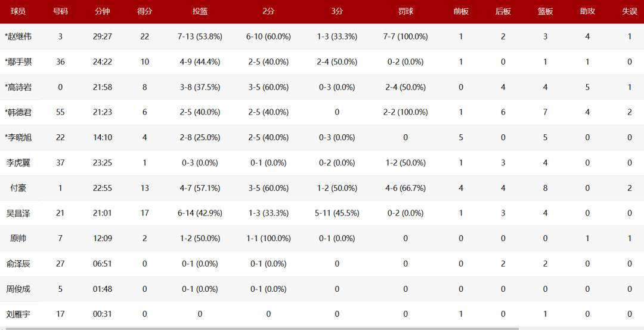Click the 号码 column header
644x330 pixels.
click(x=60, y=11)
